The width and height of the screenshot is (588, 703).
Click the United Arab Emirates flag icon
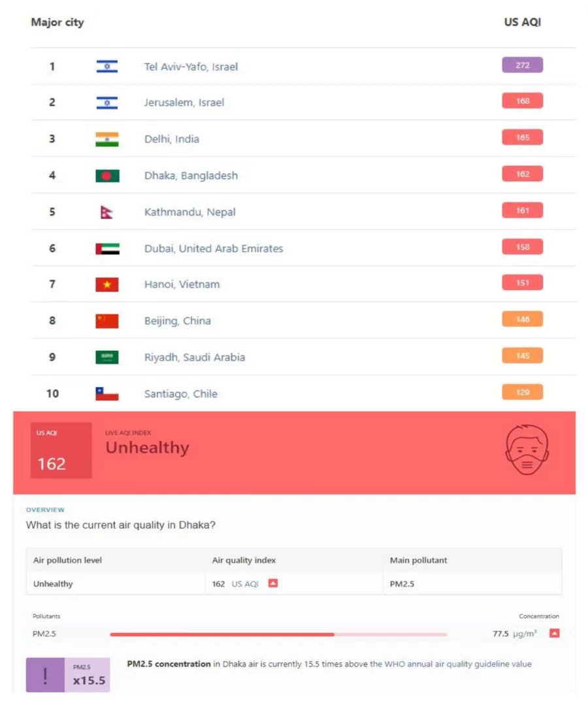click(x=107, y=249)
